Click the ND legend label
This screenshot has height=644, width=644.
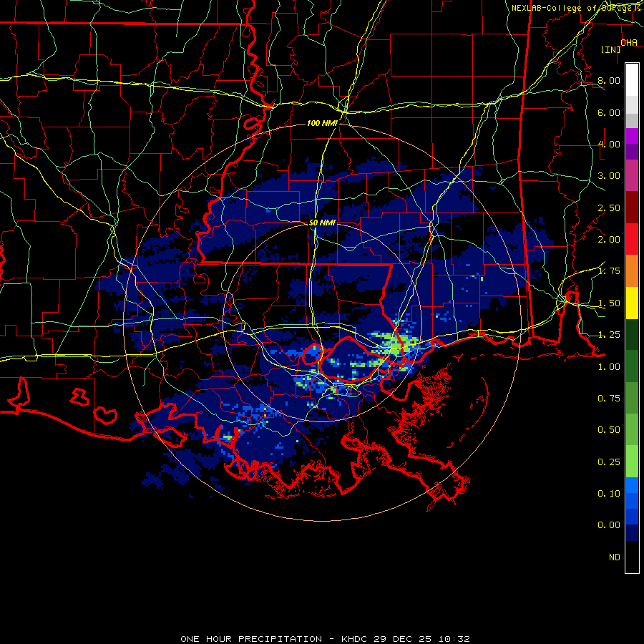pos(615,557)
